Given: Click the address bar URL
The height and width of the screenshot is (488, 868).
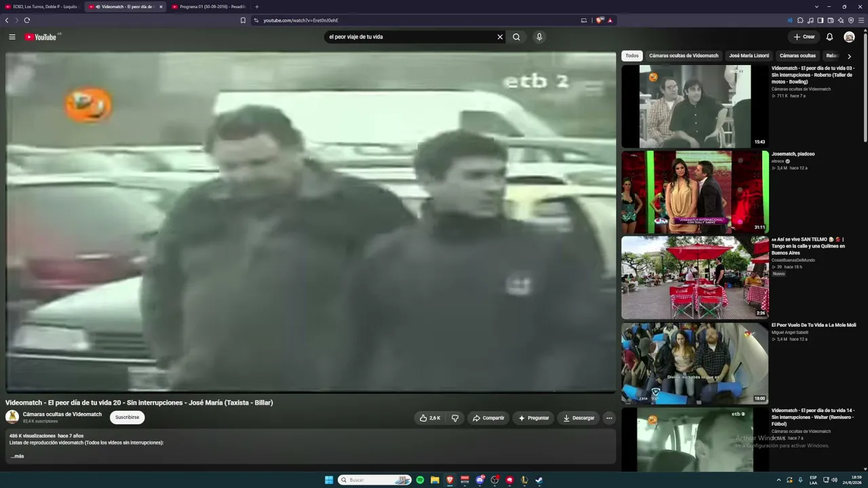Looking at the screenshot, I should 300,20.
